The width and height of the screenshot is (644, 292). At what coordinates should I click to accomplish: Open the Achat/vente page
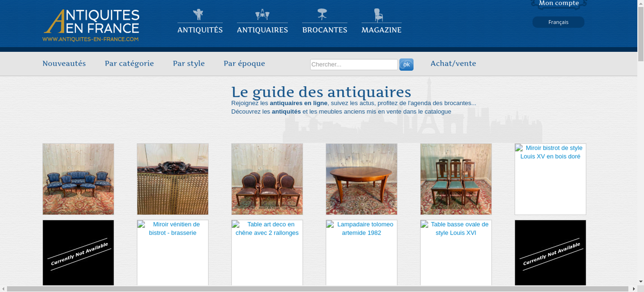pyautogui.click(x=453, y=63)
